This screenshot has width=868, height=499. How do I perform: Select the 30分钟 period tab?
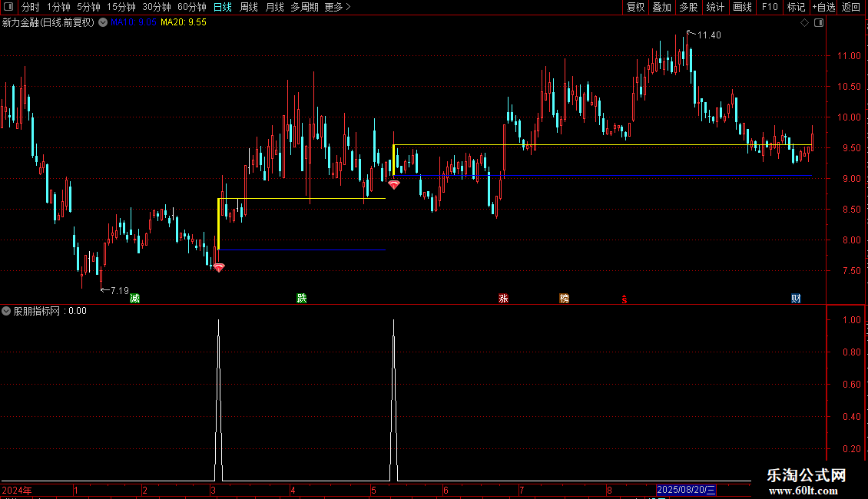pos(157,7)
